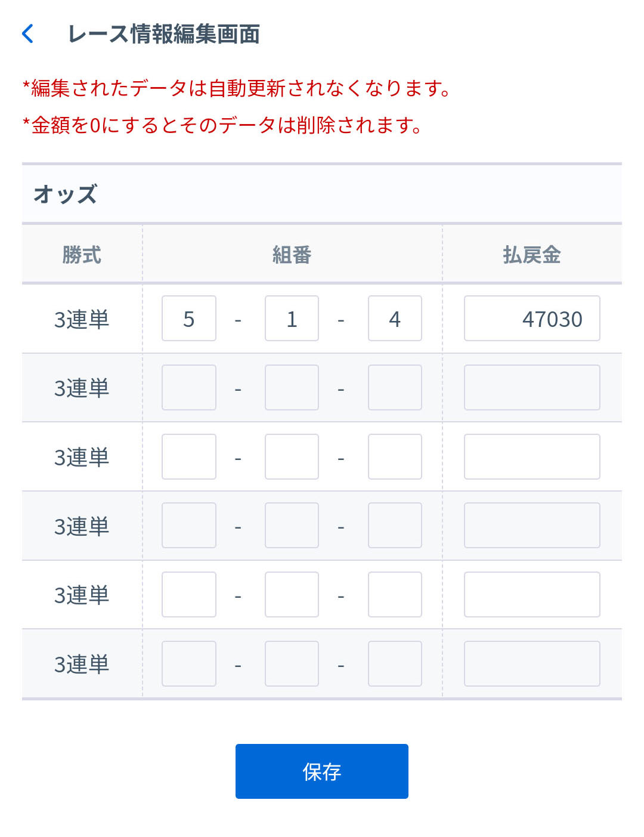Focus the payout field in last row
Viewport: 644px width, 837px height.
tap(532, 664)
